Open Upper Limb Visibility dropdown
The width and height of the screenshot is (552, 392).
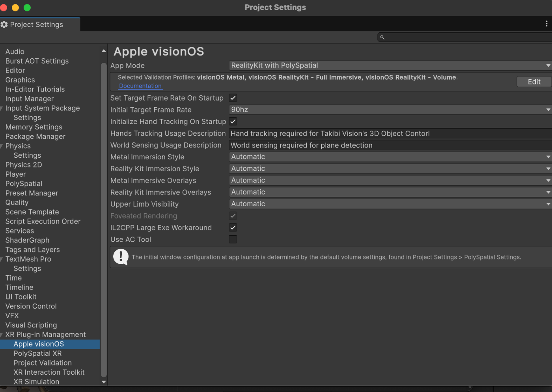point(390,204)
